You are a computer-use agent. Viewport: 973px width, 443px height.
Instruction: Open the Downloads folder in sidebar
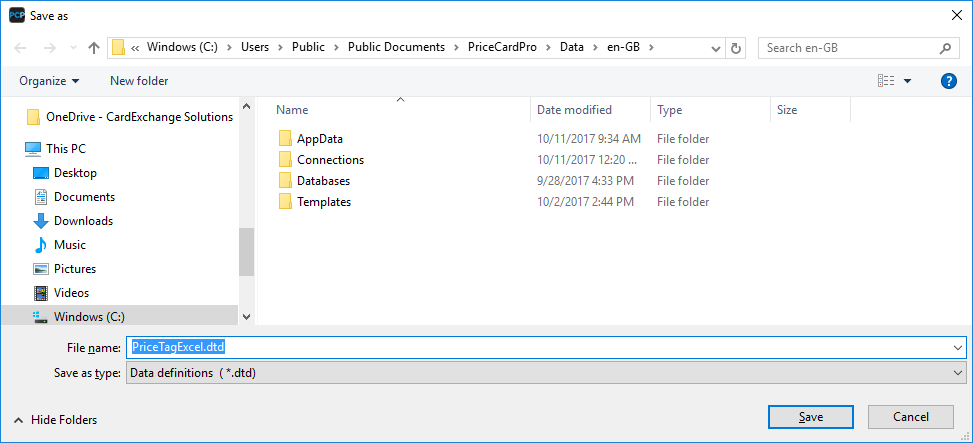point(83,221)
